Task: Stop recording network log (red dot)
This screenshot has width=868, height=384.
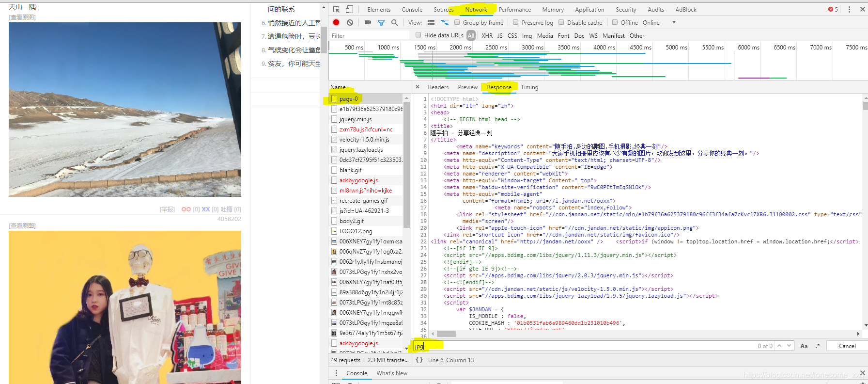Action: click(336, 22)
